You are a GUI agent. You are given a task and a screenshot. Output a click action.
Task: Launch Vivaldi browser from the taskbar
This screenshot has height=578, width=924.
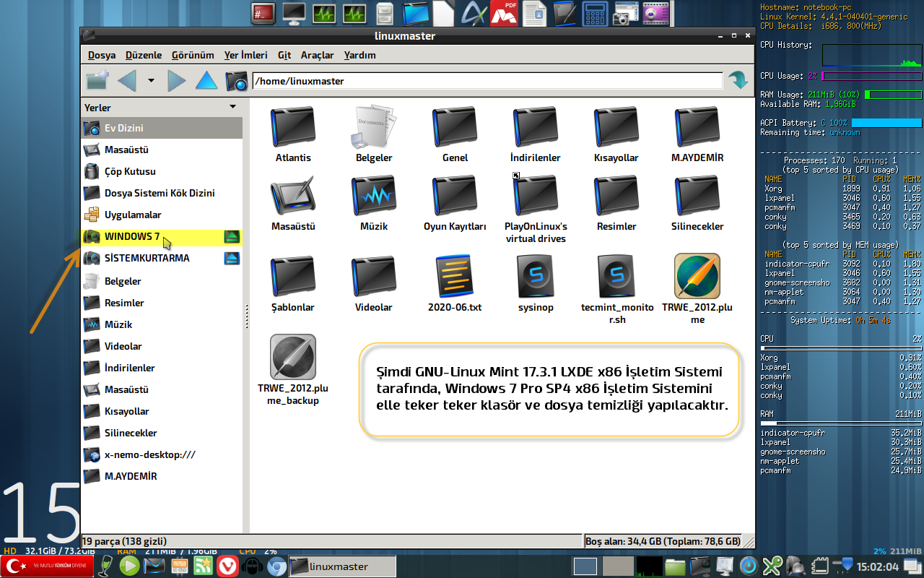[x=227, y=566]
